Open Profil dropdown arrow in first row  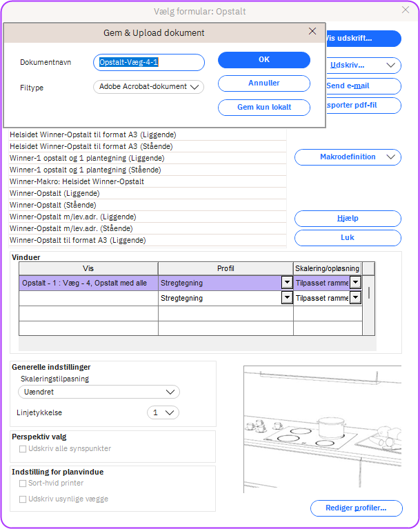(286, 283)
